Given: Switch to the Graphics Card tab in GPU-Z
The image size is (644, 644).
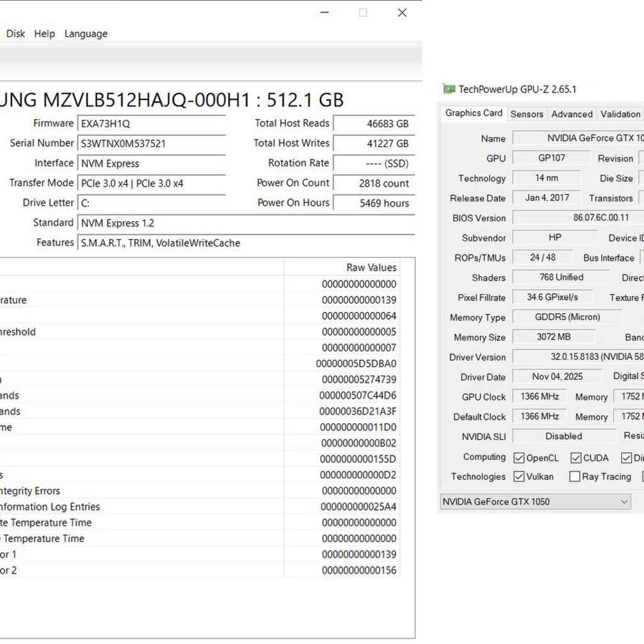Looking at the screenshot, I should coord(474,113).
